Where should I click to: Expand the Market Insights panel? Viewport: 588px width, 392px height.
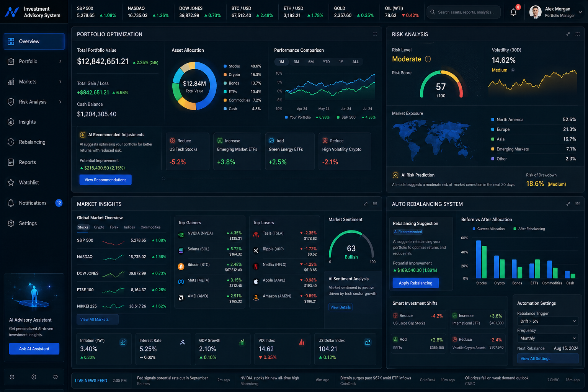pyautogui.click(x=366, y=204)
